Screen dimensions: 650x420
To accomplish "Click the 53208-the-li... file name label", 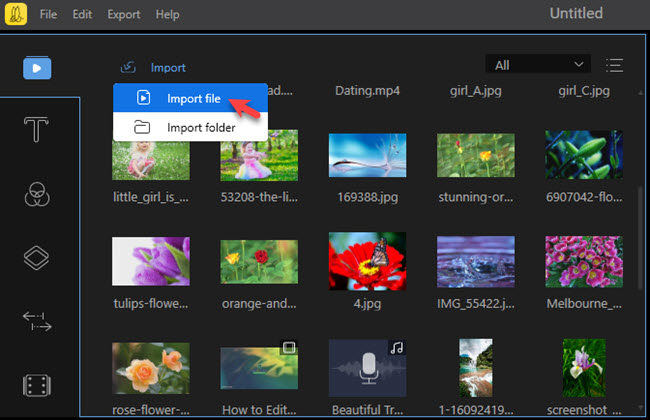I will click(259, 197).
